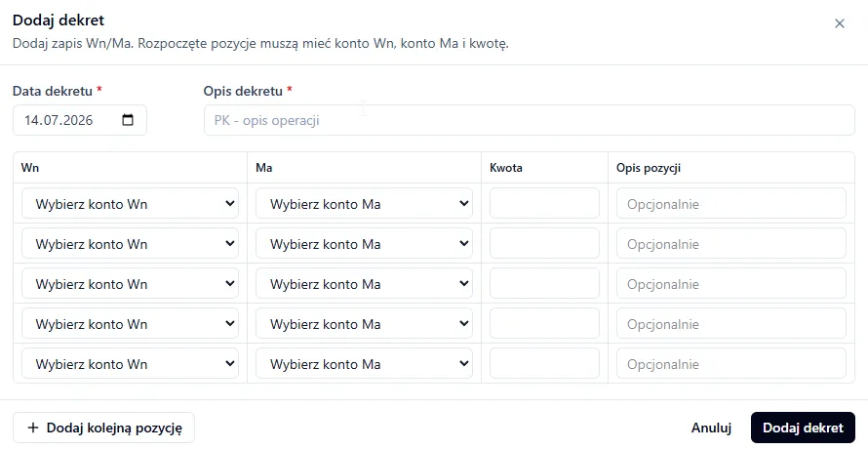
Task: Focus second row Opis pozycji field
Action: [731, 243]
